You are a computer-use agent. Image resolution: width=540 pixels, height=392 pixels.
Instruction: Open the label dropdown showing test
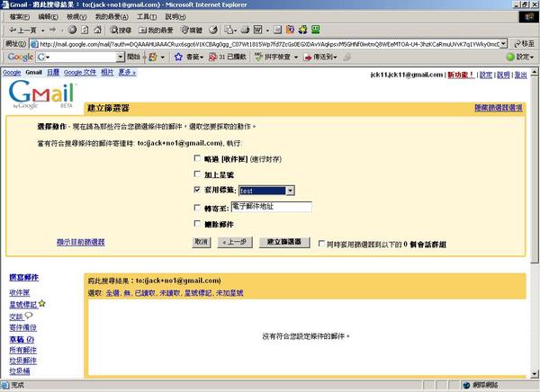[266, 191]
